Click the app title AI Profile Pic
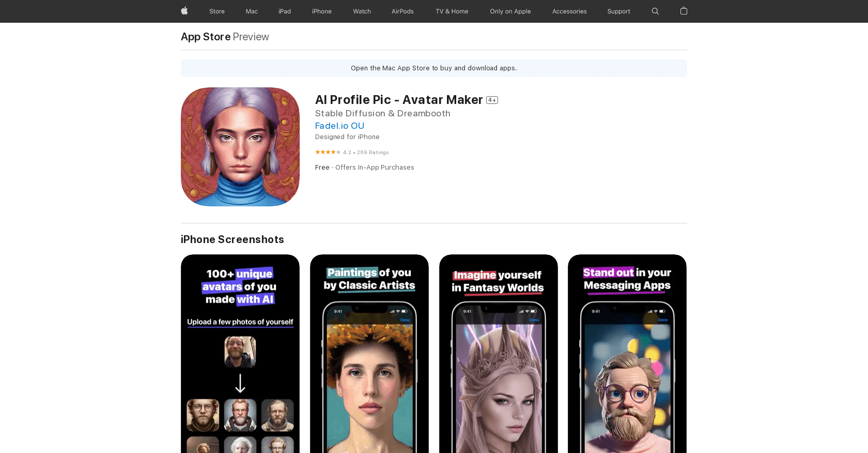The height and width of the screenshot is (453, 868). coord(399,100)
